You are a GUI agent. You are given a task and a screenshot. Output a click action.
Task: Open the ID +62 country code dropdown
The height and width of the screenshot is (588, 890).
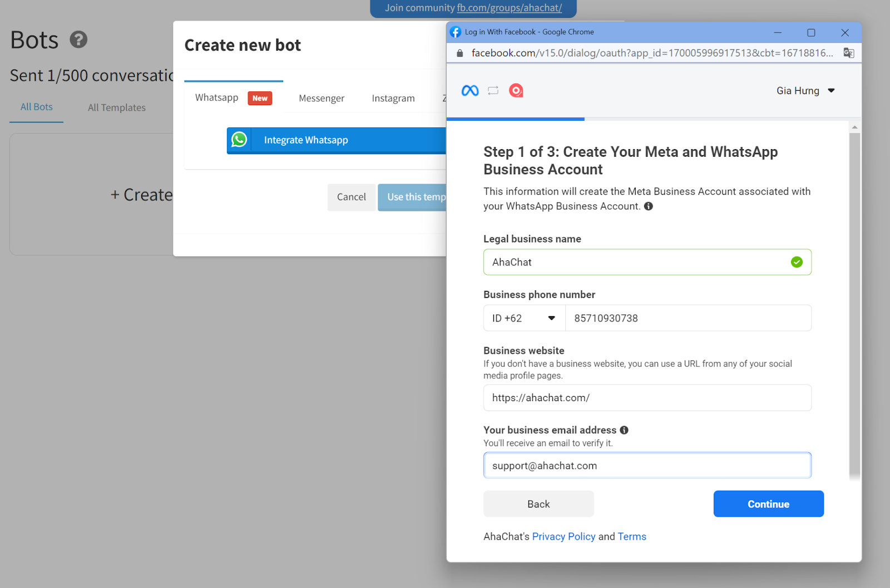[525, 318]
